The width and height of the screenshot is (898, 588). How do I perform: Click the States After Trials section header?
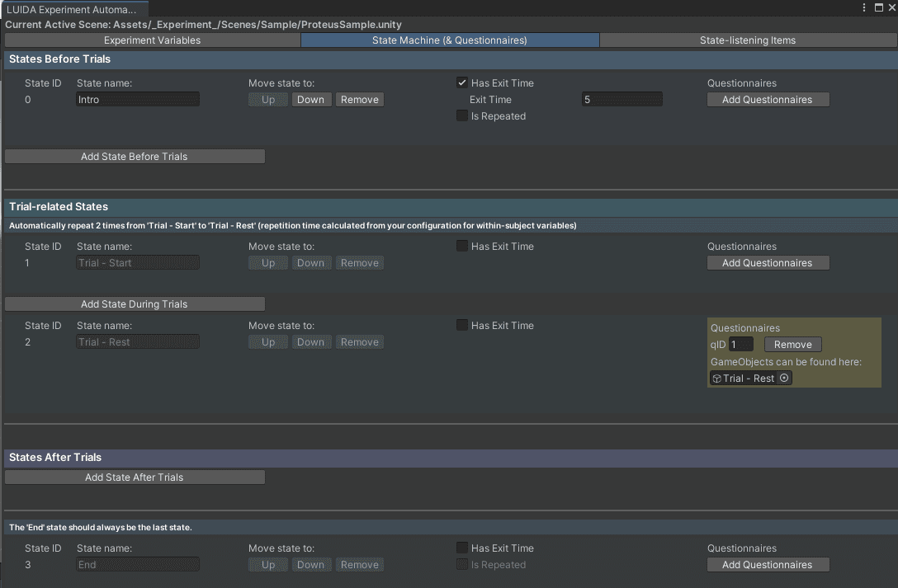click(x=451, y=458)
